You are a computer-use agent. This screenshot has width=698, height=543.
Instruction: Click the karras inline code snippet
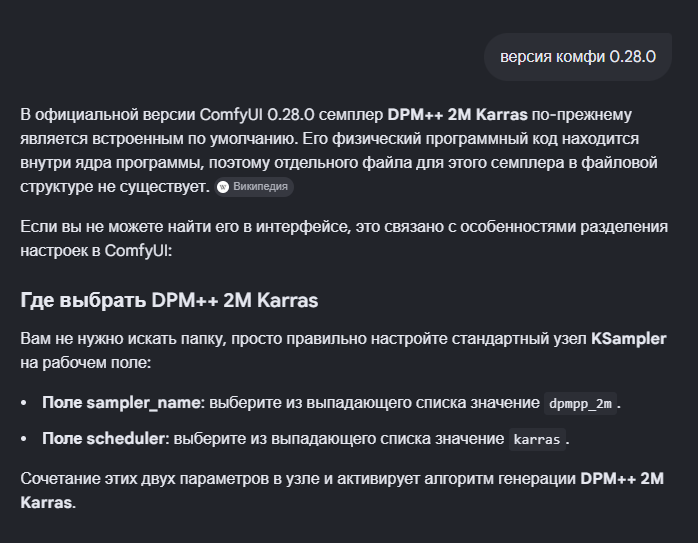[x=537, y=439]
